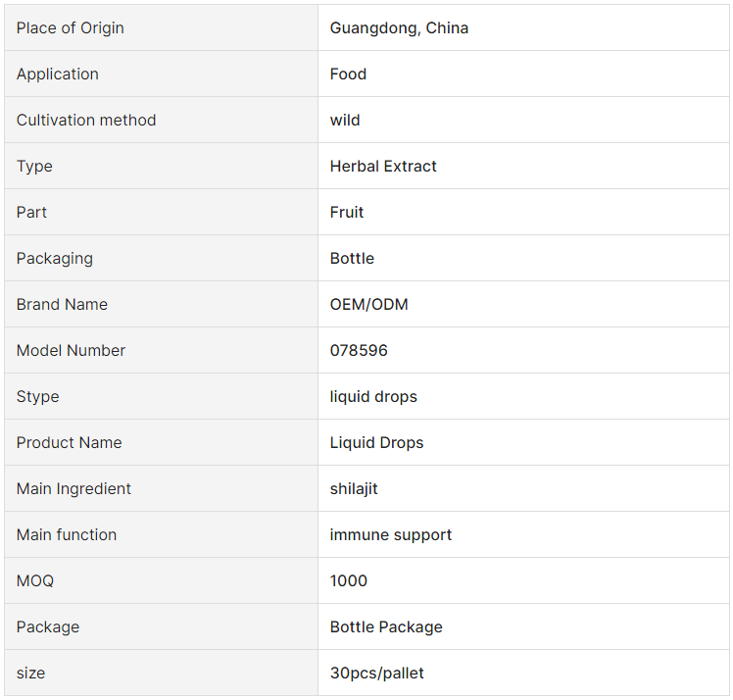
Task: Select the Guangdong, China value
Action: tap(399, 28)
